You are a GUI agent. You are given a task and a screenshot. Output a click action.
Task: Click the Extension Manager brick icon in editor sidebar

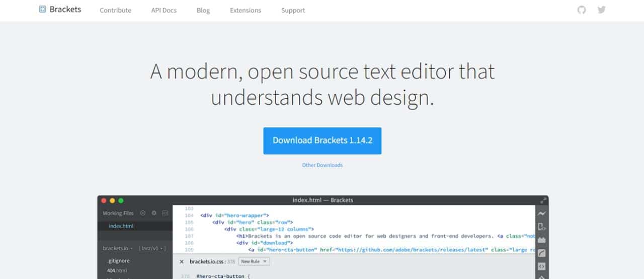tap(542, 240)
